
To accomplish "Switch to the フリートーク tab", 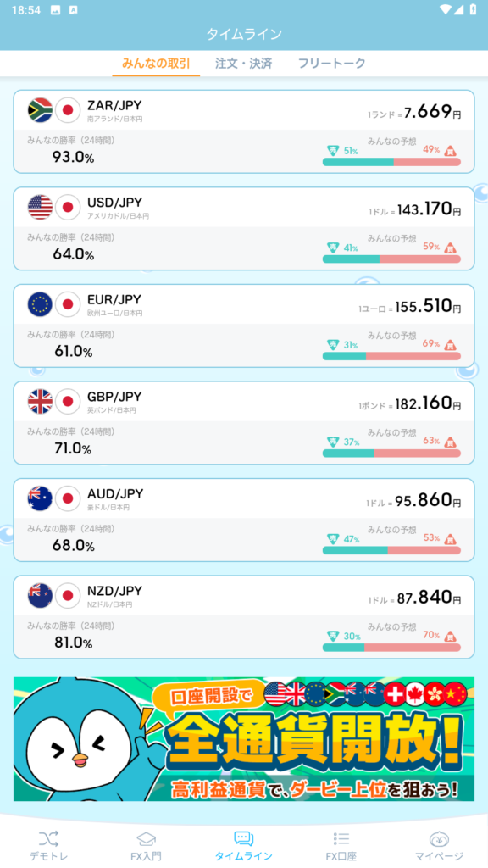I will 332,63.
